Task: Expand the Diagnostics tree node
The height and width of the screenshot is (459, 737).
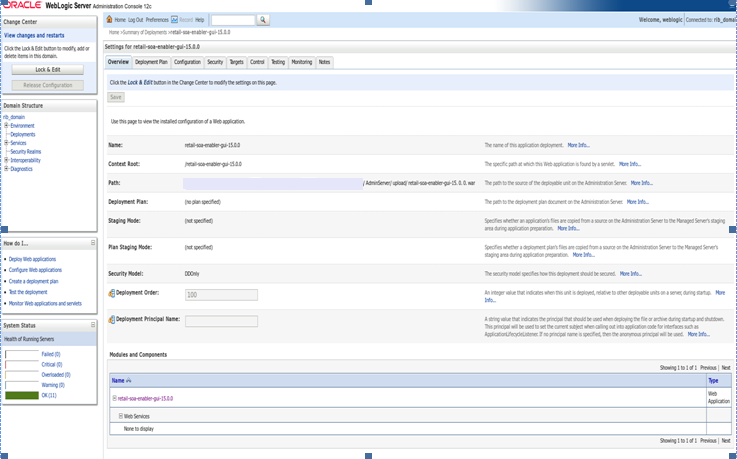Action: 7,169
